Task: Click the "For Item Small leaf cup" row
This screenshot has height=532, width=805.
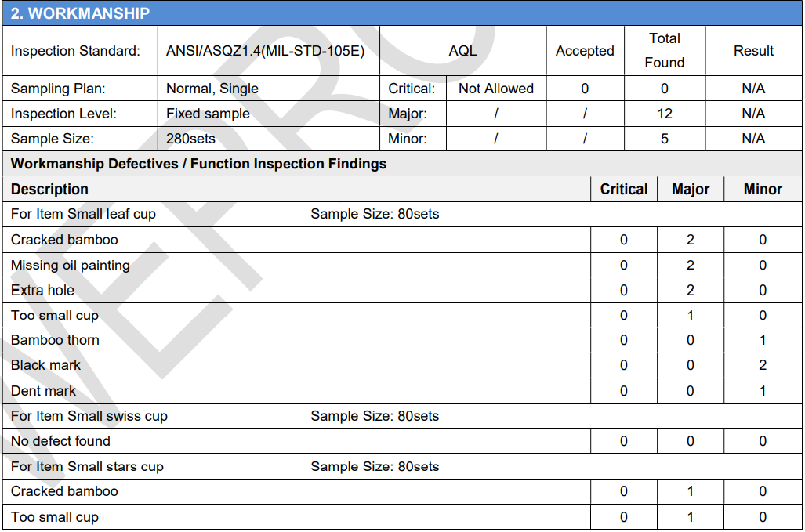Action: click(83, 214)
